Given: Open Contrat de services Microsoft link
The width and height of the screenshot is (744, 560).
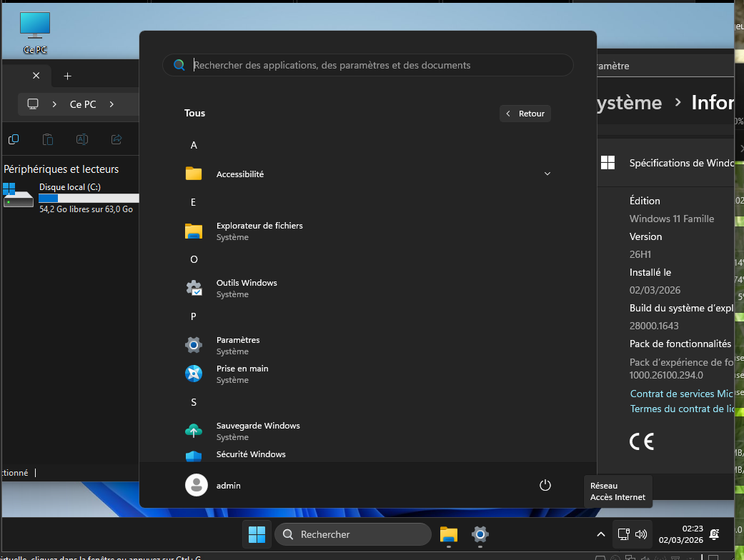Looking at the screenshot, I should coord(682,394).
